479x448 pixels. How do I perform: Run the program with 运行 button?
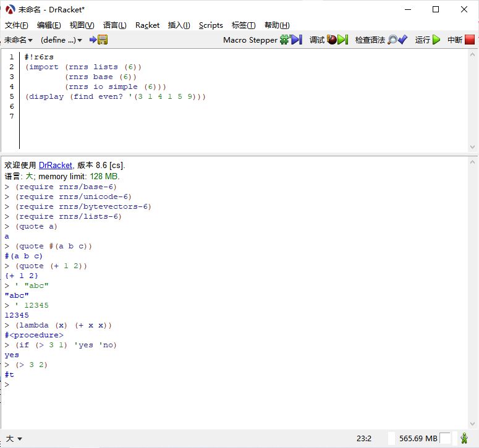(x=428, y=40)
